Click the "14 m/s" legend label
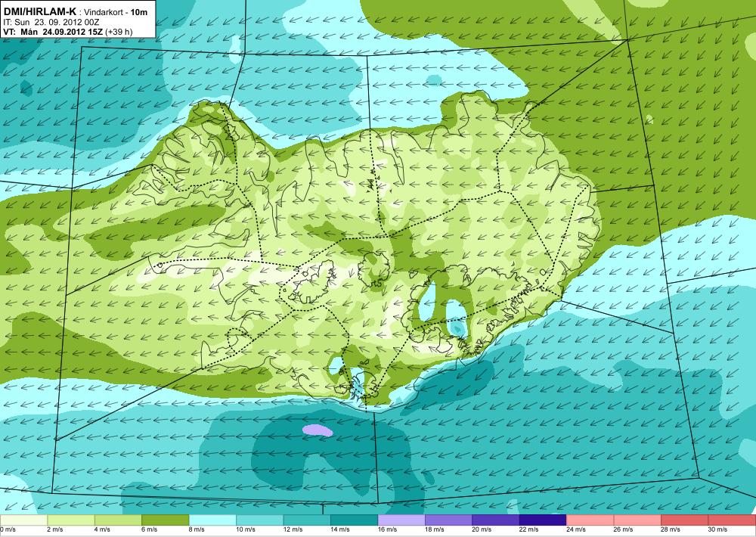The height and width of the screenshot is (537, 756). tap(340, 529)
